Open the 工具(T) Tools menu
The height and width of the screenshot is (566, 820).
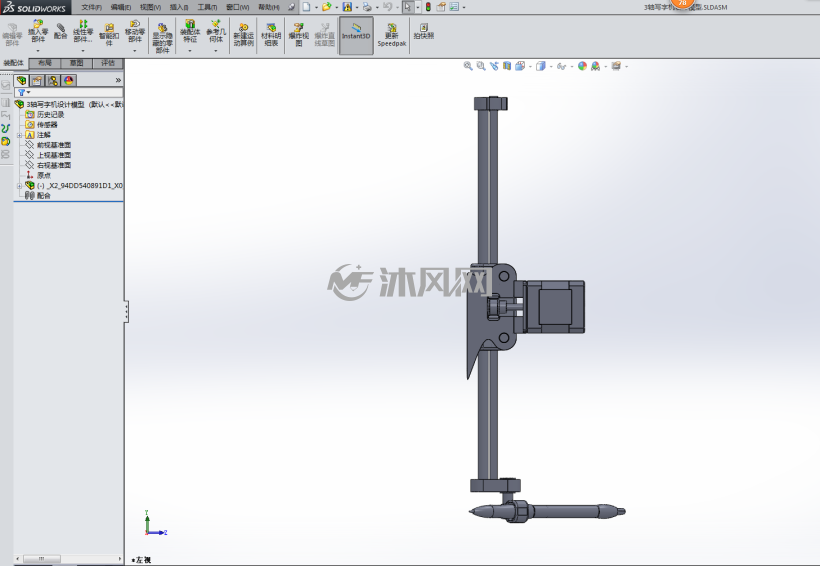point(207,7)
